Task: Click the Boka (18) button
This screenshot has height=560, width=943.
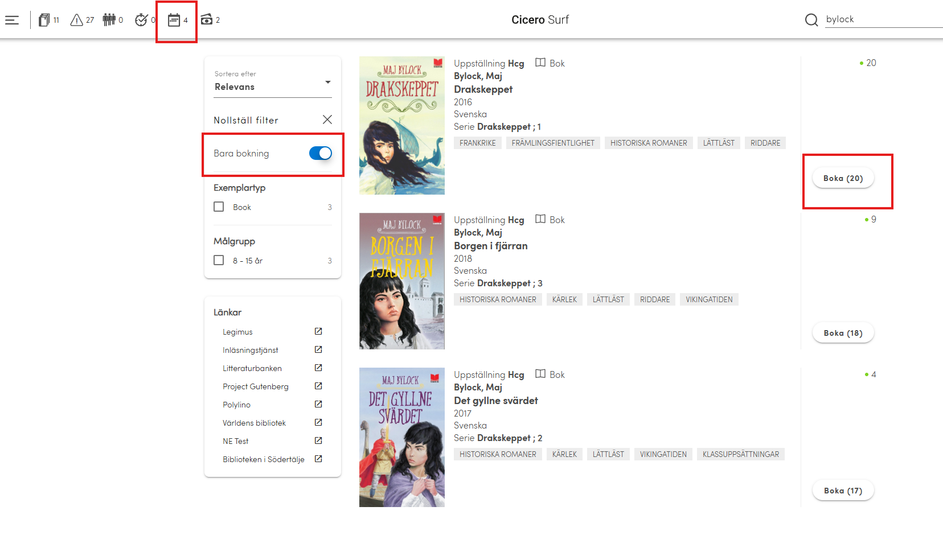Action: click(x=843, y=333)
